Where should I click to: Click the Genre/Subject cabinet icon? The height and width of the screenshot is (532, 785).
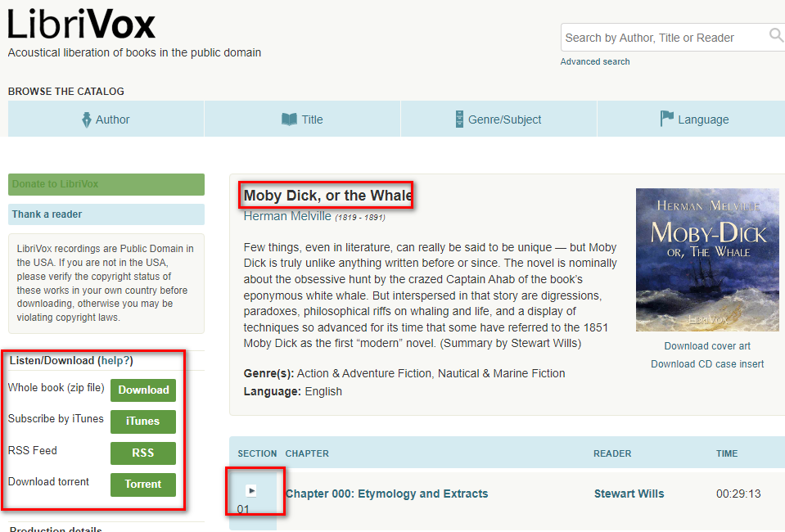pos(459,119)
